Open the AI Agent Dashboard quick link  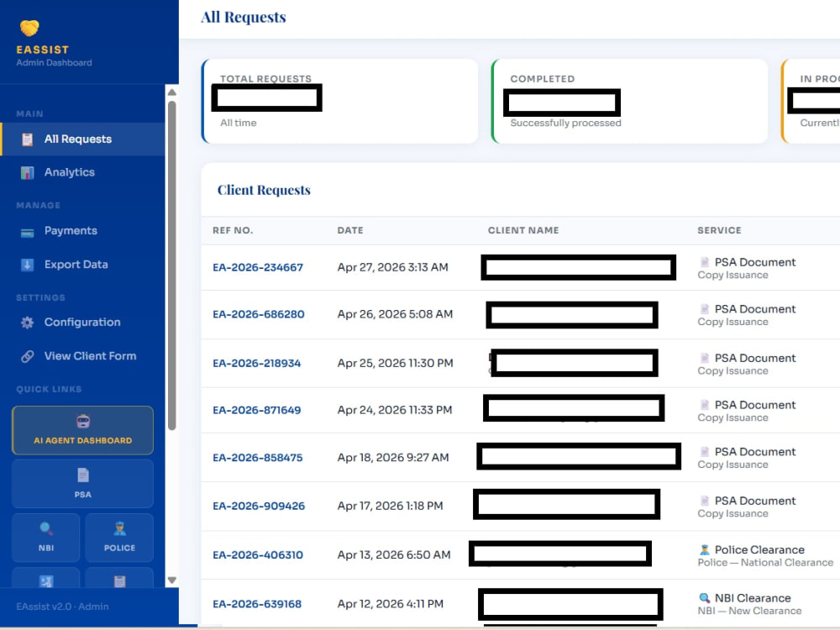[x=82, y=430]
